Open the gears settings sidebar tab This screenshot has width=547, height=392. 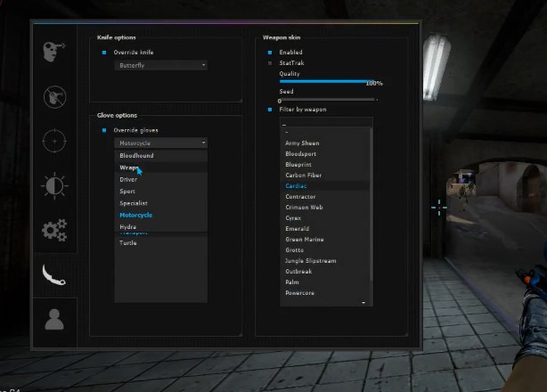(x=54, y=230)
